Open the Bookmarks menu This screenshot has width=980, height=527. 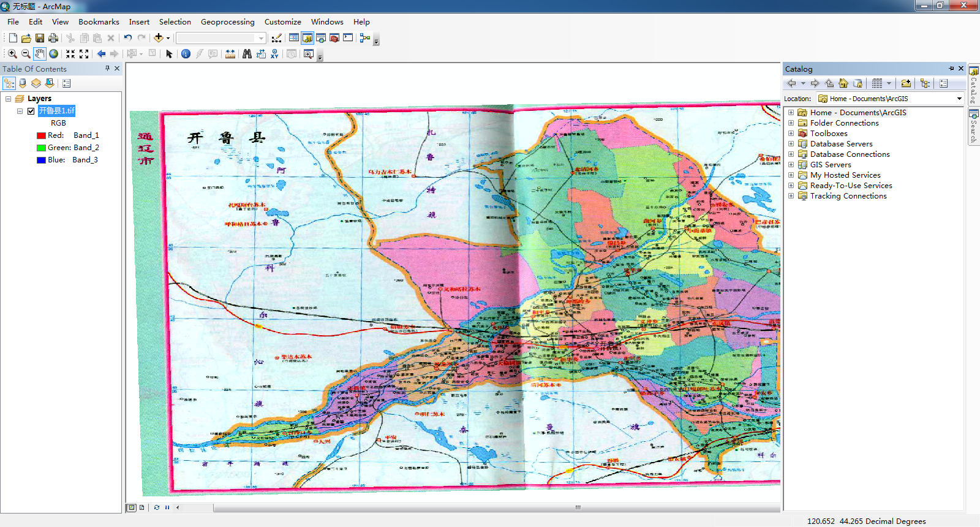click(x=99, y=22)
